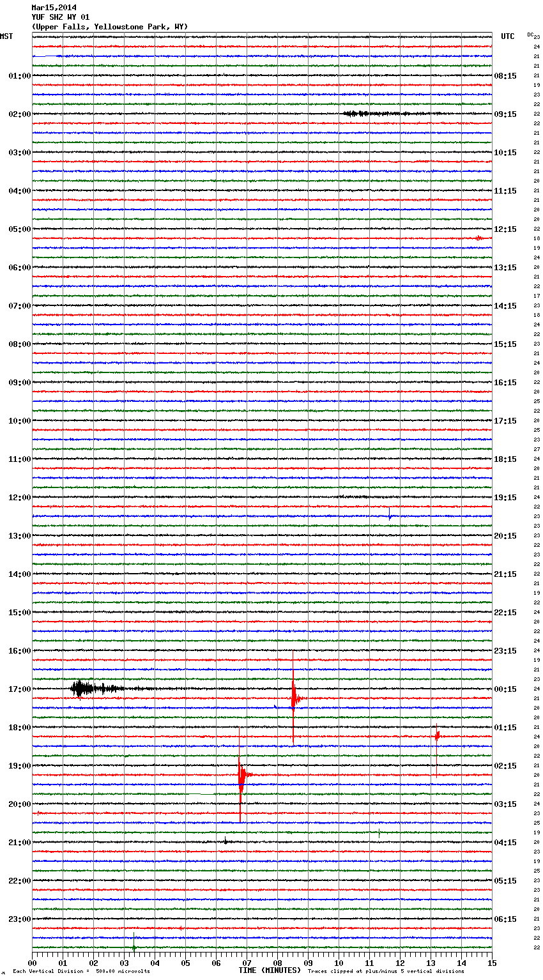Click the MST time zone label
The width and height of the screenshot is (543, 980).
coord(6,36)
